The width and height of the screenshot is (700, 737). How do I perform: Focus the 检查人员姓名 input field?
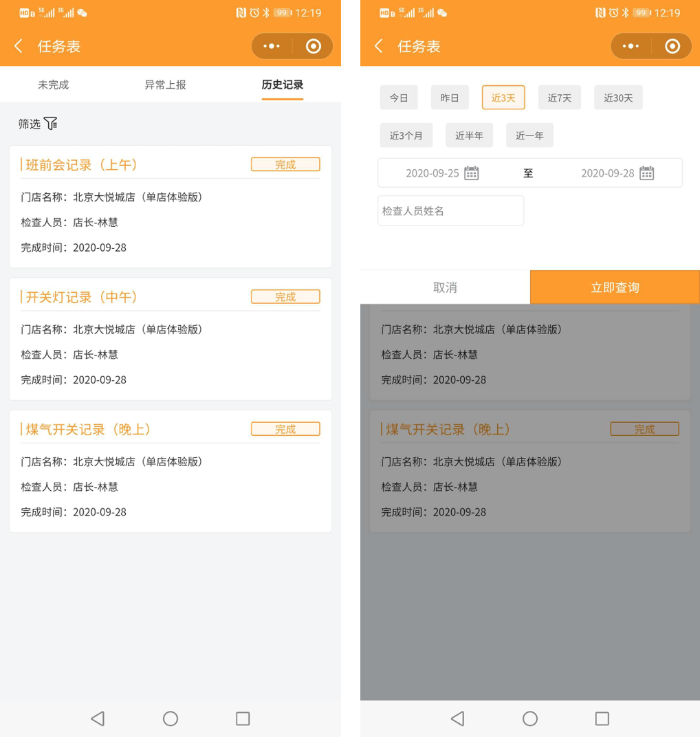pyautogui.click(x=450, y=211)
